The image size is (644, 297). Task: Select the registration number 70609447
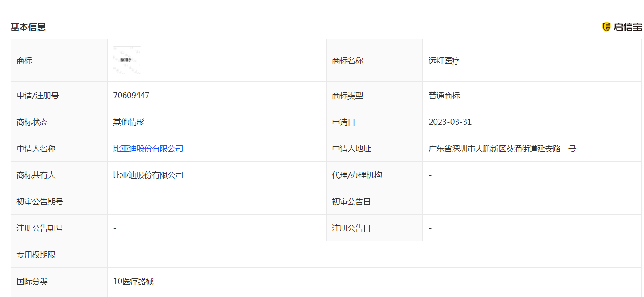coord(131,95)
